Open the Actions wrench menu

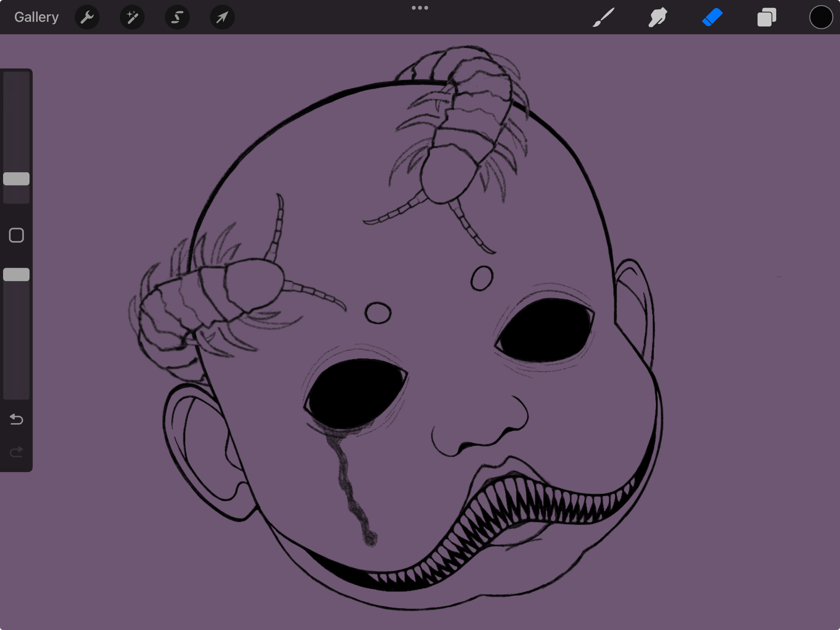[87, 17]
